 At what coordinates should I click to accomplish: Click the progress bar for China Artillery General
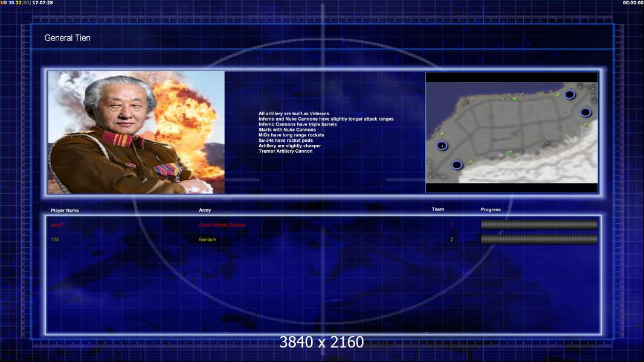(x=539, y=224)
